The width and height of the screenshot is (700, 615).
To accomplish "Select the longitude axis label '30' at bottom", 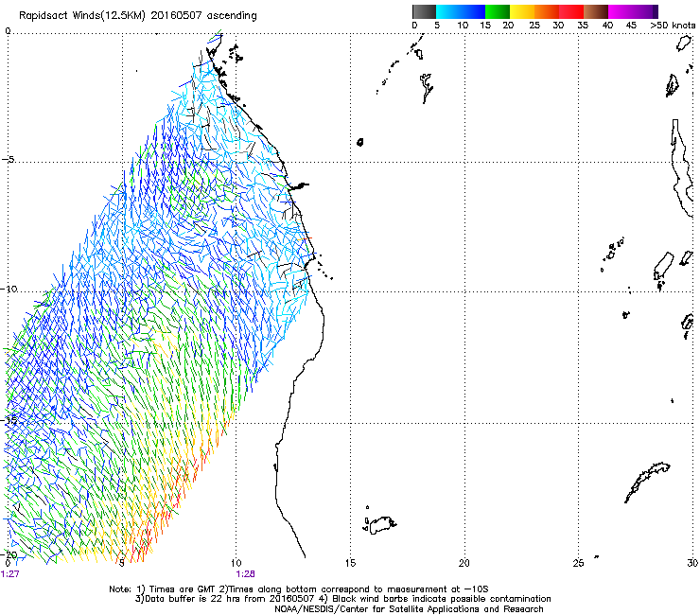I will [692, 563].
